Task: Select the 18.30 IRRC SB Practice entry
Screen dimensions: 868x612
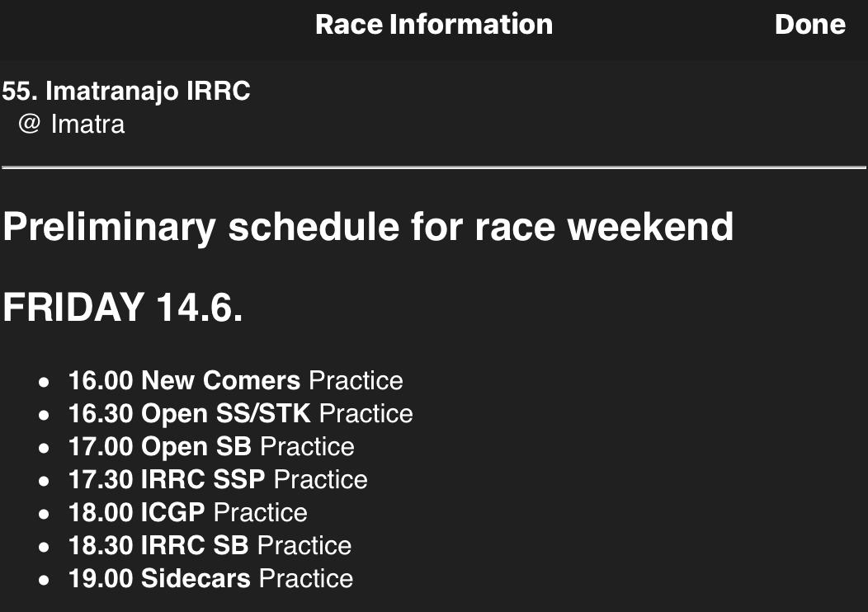Action: [210, 545]
